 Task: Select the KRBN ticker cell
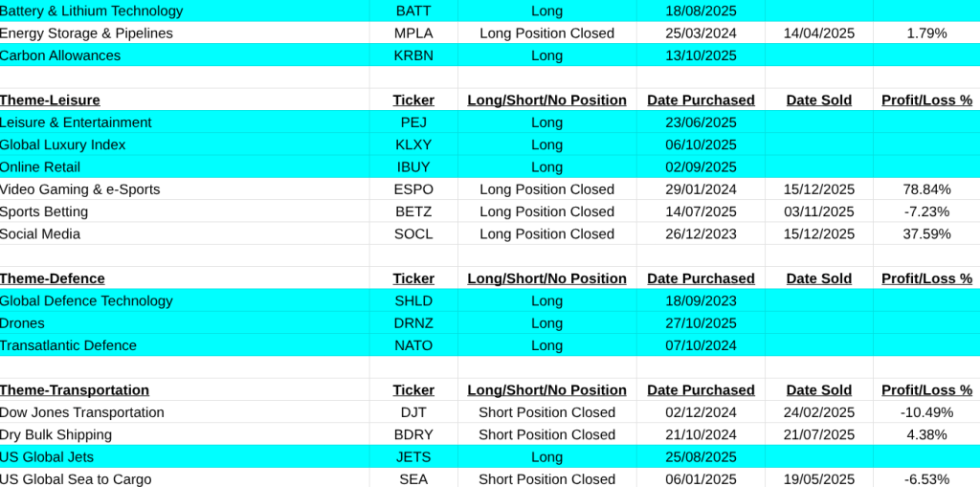click(x=413, y=55)
